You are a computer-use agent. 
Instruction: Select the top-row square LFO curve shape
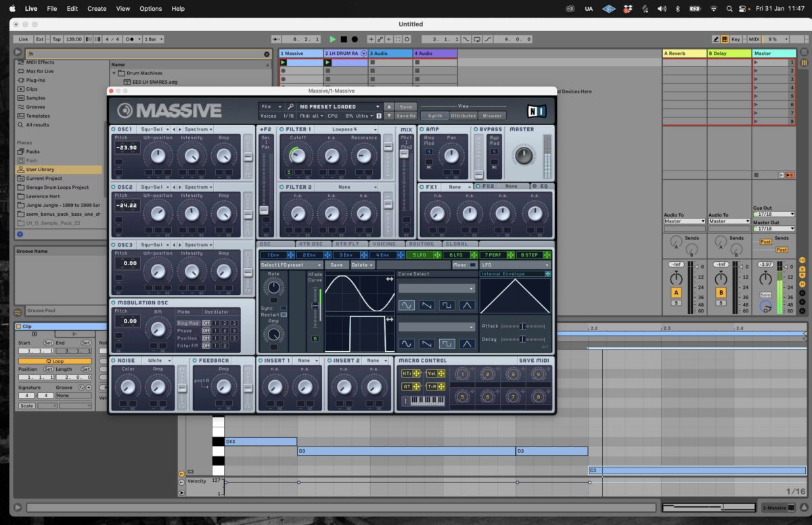(x=447, y=306)
